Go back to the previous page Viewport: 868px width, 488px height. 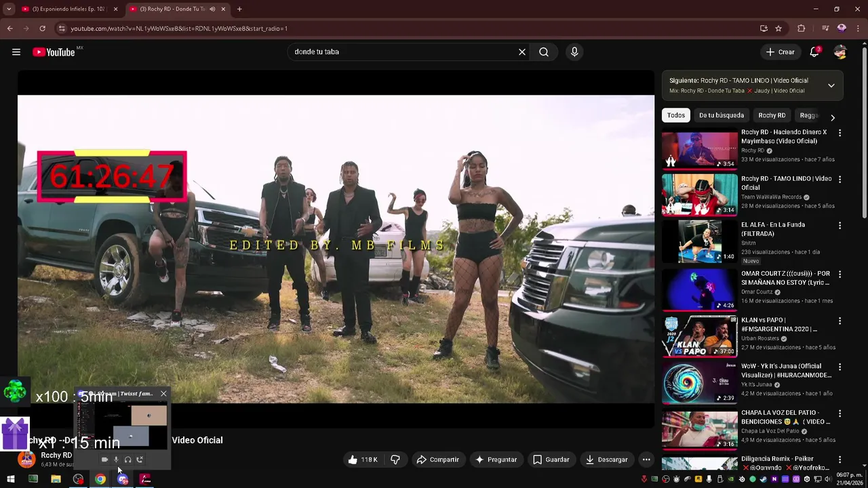pos(9,28)
